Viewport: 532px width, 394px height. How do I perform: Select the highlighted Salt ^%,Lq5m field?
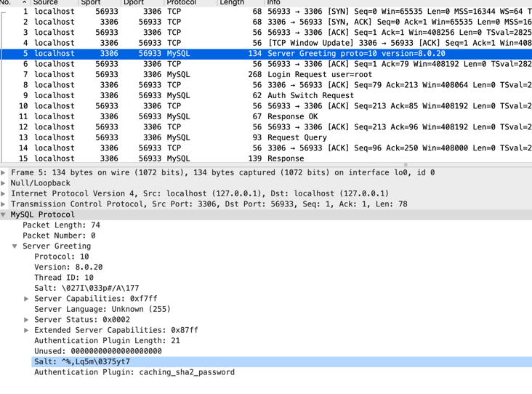281,362
